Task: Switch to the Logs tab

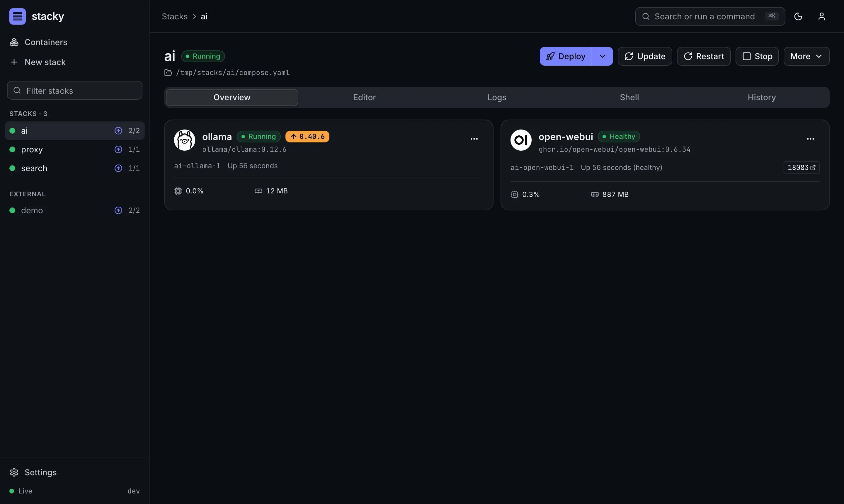Action: [x=497, y=98]
